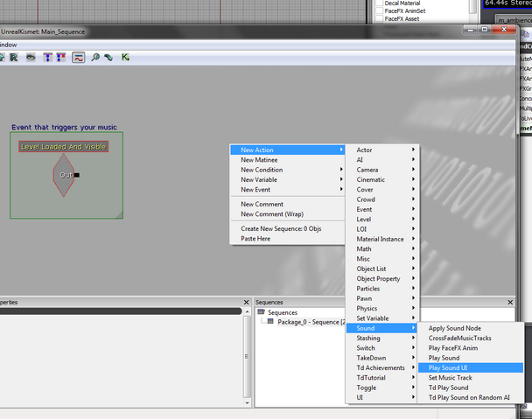Expand the New Action submenu
This screenshot has width=532, height=419.
coord(287,150)
